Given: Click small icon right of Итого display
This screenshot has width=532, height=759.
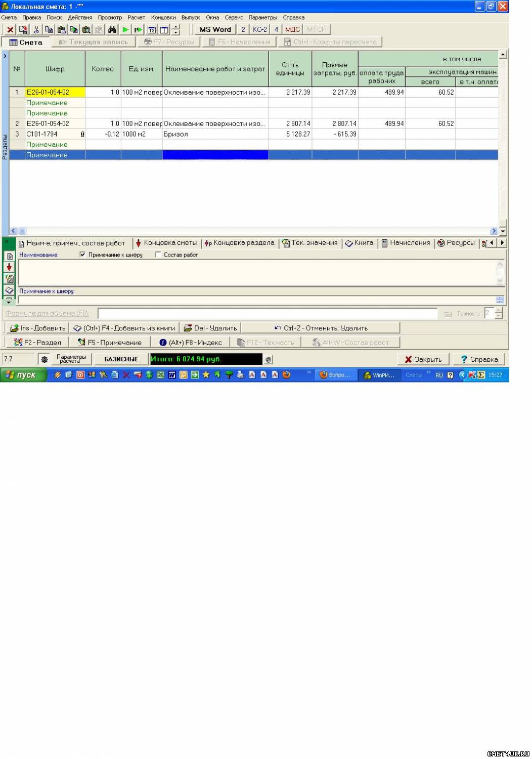Looking at the screenshot, I should (x=269, y=360).
